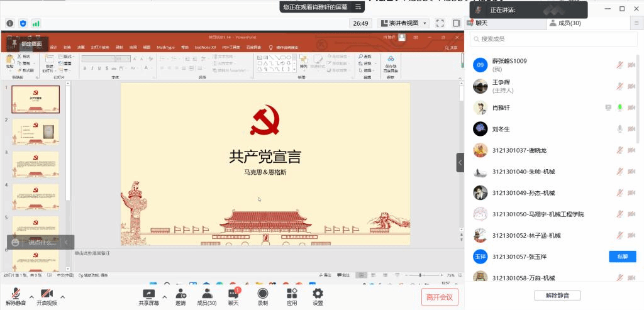Screen dimensions: 644x310
Task: Click the 解除静音 microphone icon in toolbar
Action: coord(15,293)
